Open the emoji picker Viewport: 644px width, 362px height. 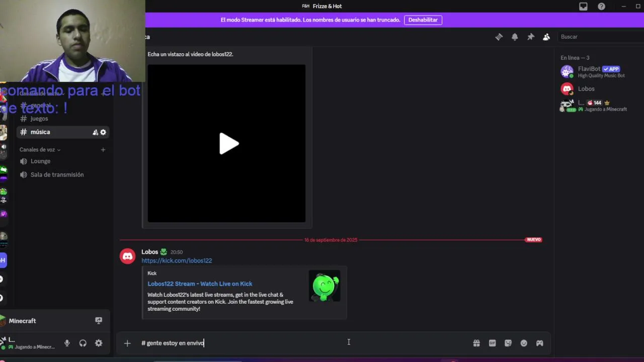[x=524, y=343]
